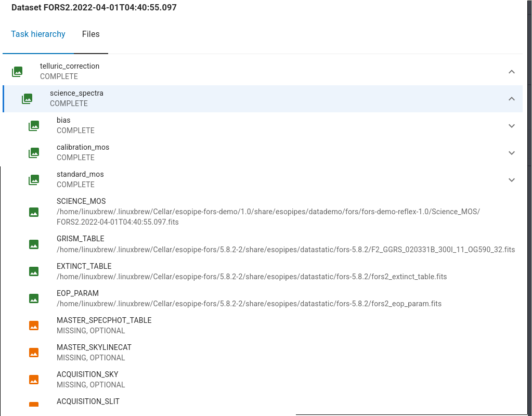This screenshot has height=416, width=532.
Task: Expand the bias task
Action: [x=512, y=126]
